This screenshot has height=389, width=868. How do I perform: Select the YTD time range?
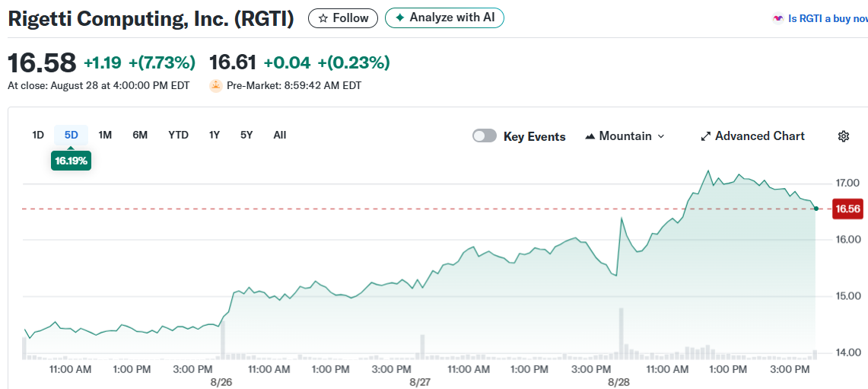click(178, 136)
